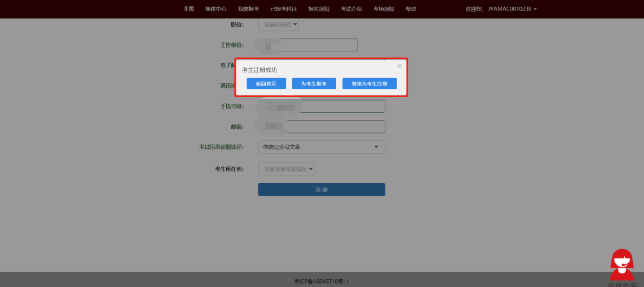Open the online customer service avatar icon
The width and height of the screenshot is (644, 287).
621,264
